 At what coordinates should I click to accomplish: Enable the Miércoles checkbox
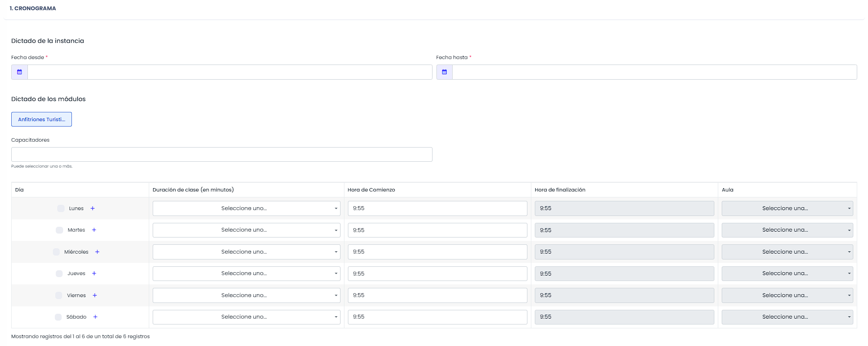point(56,252)
